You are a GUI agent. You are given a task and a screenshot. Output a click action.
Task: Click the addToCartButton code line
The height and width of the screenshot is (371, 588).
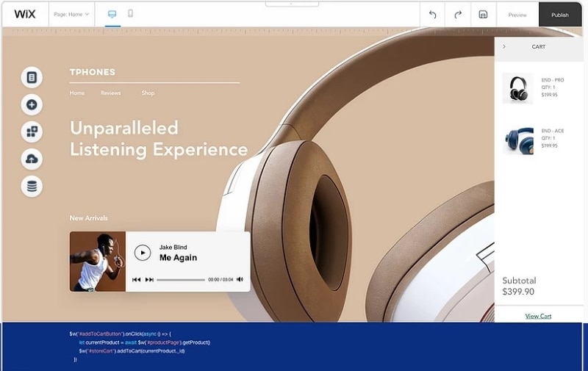click(120, 334)
